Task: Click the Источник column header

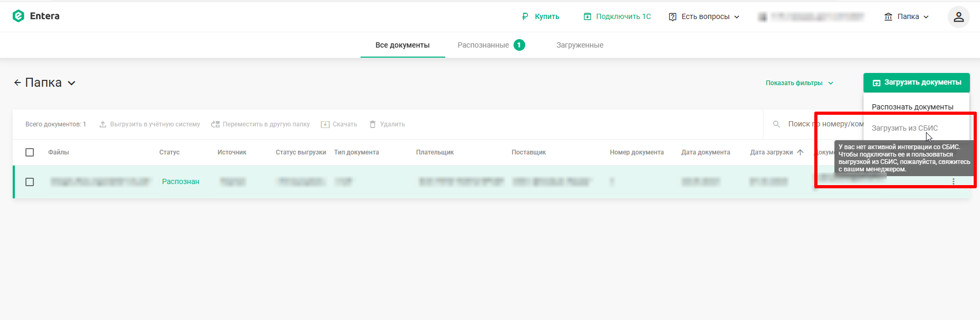Action: (232, 152)
